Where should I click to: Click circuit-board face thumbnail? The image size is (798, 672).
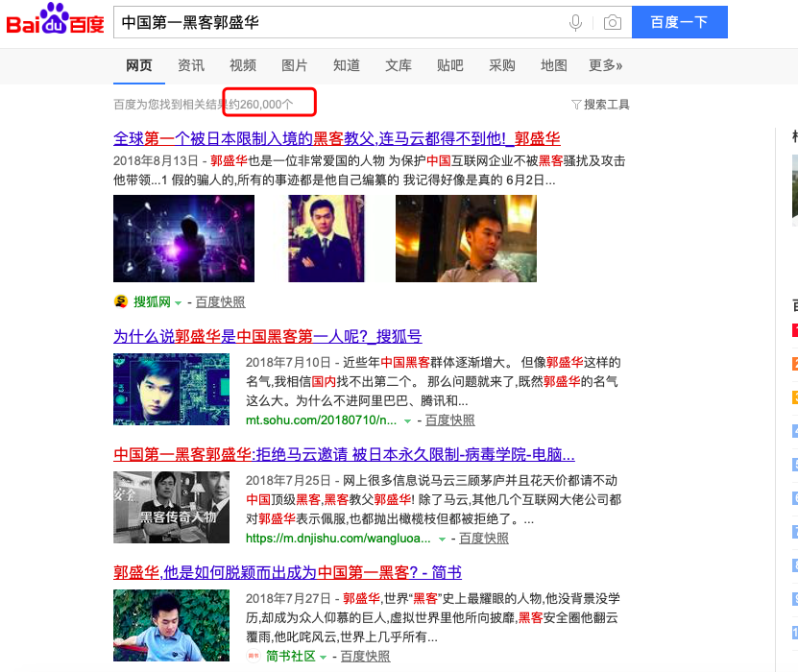click(x=172, y=389)
